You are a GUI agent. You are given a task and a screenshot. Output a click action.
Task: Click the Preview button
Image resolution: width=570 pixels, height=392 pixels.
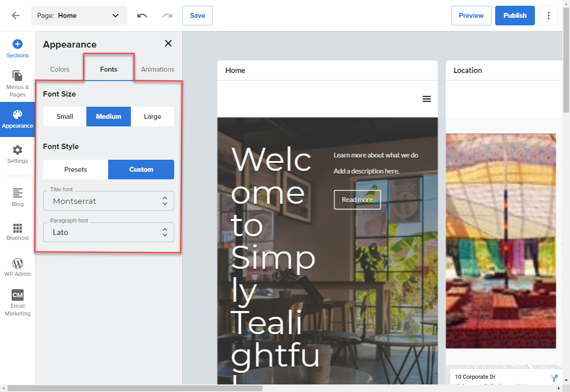tap(471, 16)
